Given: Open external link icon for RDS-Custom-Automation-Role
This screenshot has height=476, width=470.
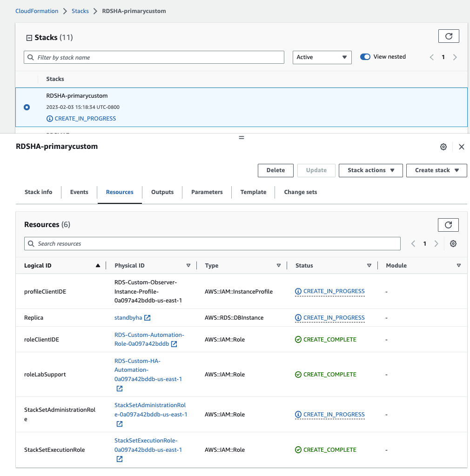Looking at the screenshot, I should point(174,344).
